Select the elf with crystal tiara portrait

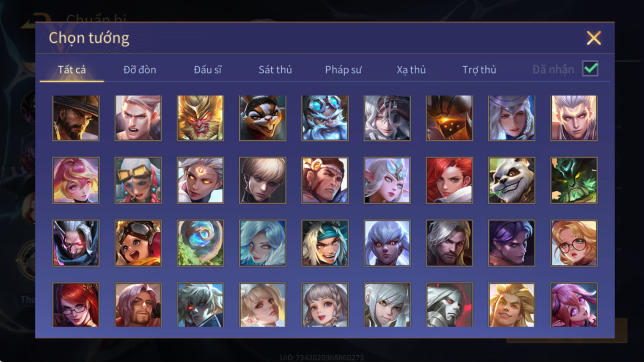(387, 181)
